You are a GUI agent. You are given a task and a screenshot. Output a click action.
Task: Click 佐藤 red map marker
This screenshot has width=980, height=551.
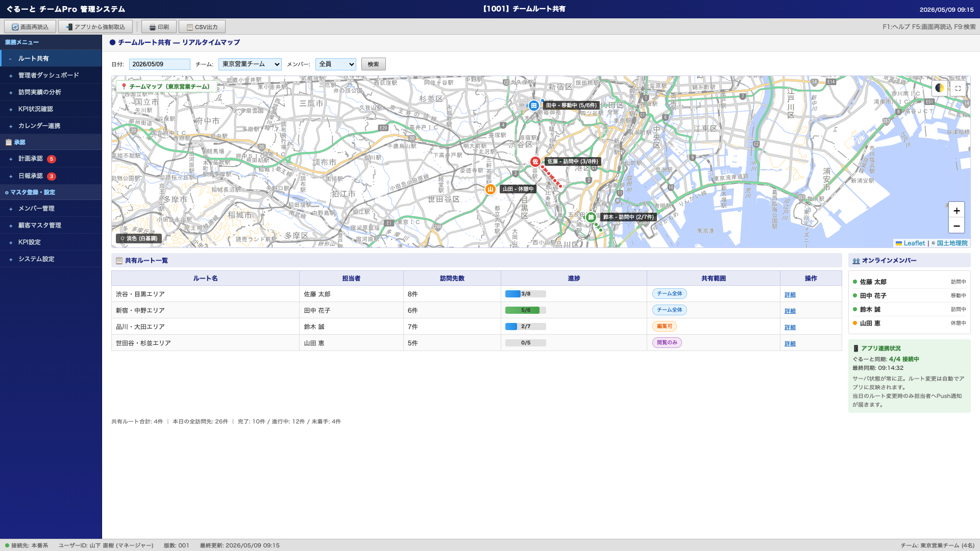tap(535, 162)
